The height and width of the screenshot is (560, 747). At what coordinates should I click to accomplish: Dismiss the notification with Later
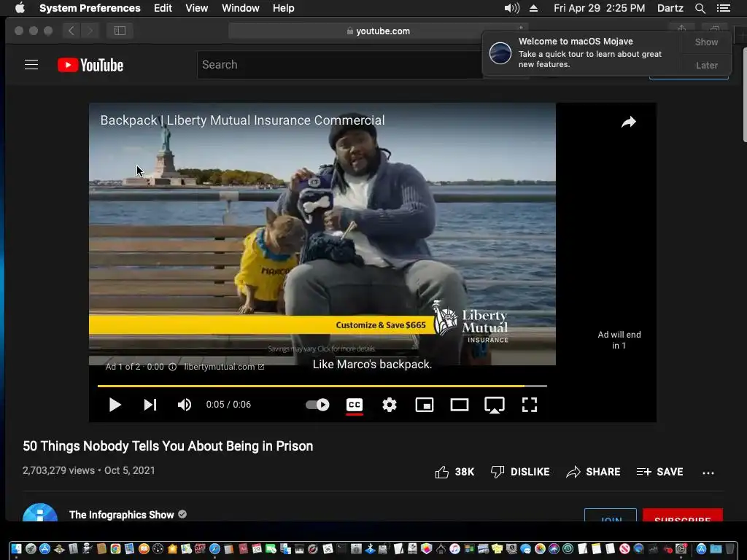point(706,65)
